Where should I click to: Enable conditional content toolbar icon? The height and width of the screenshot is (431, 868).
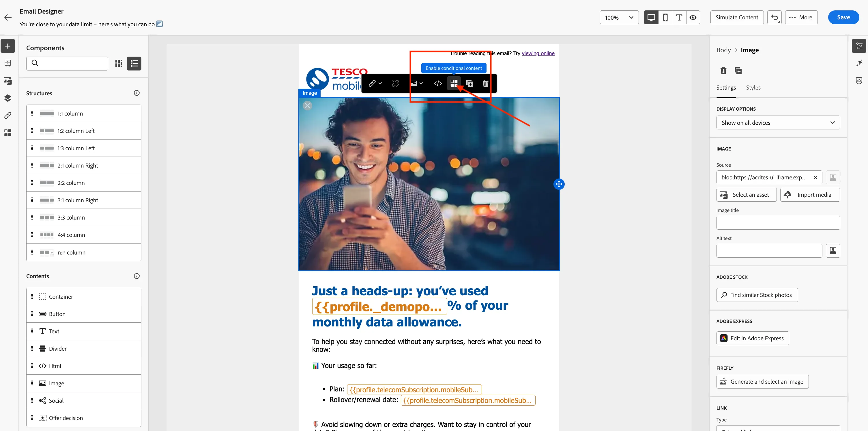454,83
